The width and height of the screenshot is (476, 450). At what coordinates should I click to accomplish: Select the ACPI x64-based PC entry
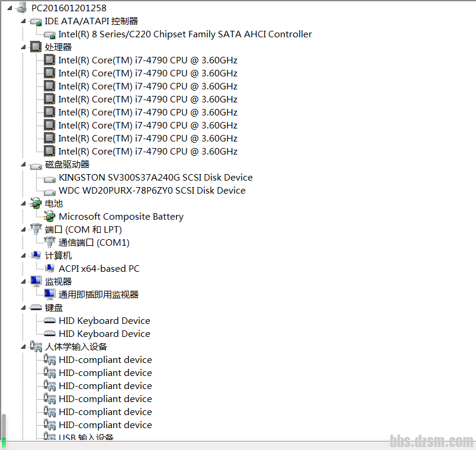click(x=99, y=269)
